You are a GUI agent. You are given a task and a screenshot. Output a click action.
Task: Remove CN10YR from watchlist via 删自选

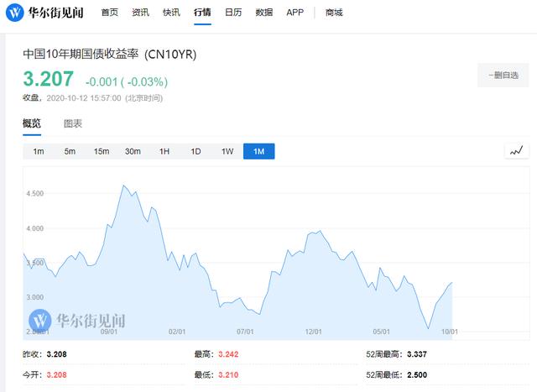[x=503, y=76]
